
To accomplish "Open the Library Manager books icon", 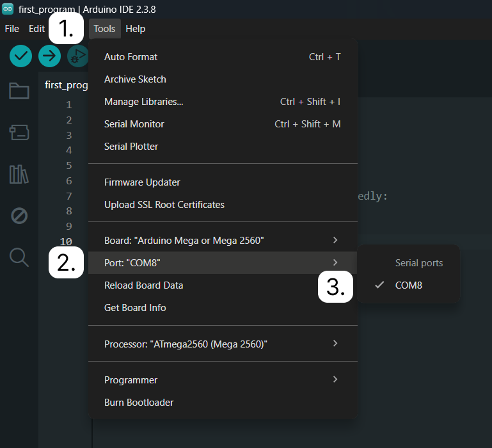I will (19, 174).
